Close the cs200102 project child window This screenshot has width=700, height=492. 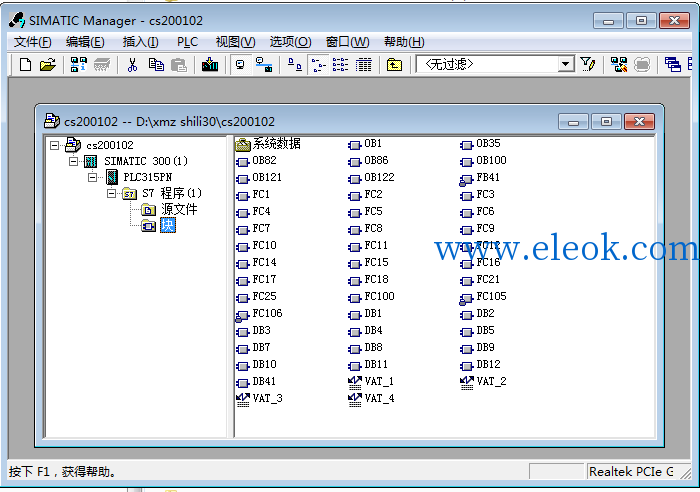pos(639,121)
